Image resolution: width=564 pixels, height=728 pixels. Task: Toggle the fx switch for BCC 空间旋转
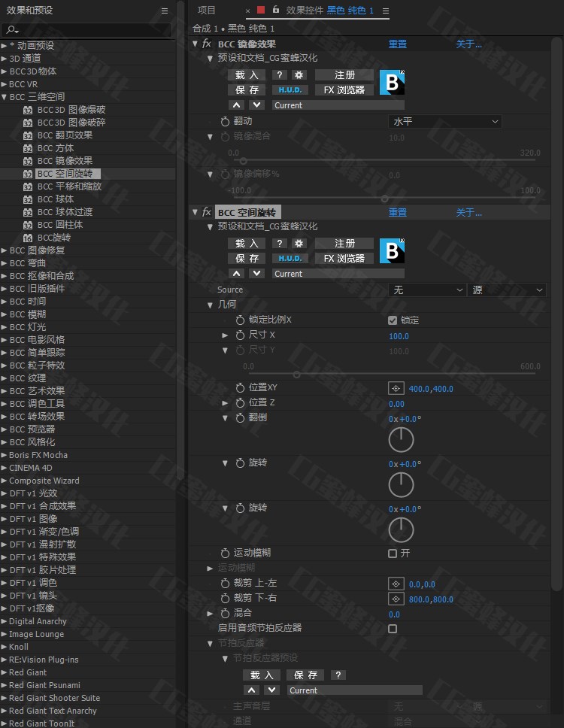coord(207,212)
